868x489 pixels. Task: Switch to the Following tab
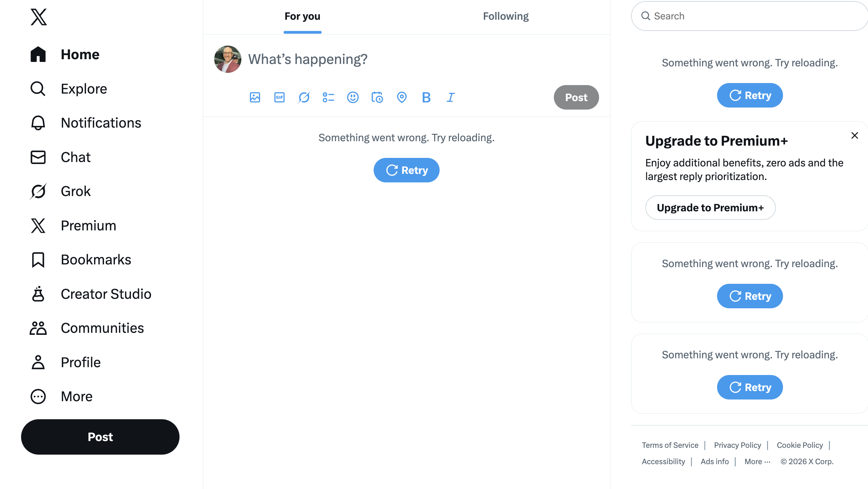coord(506,16)
